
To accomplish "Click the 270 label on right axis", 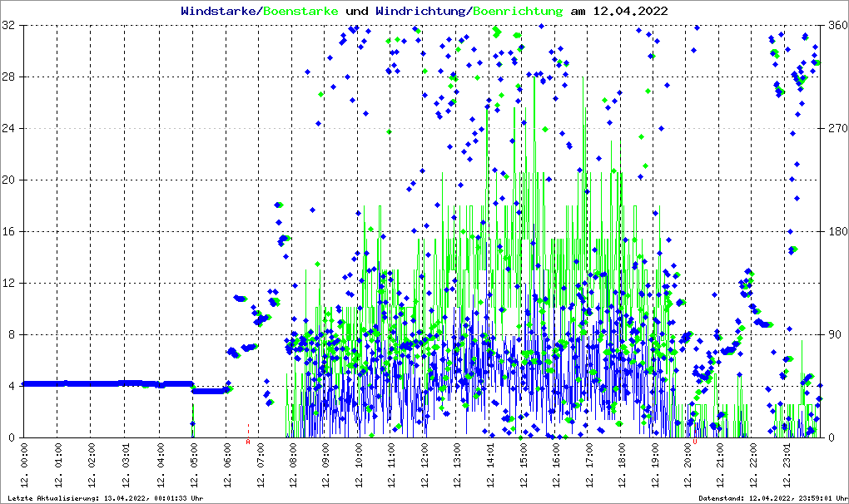I will point(837,129).
